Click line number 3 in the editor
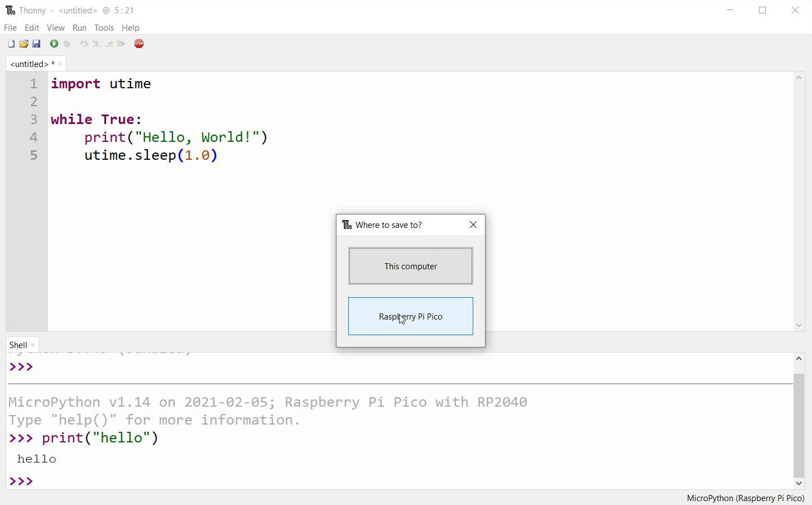The width and height of the screenshot is (812, 505). coord(33,119)
